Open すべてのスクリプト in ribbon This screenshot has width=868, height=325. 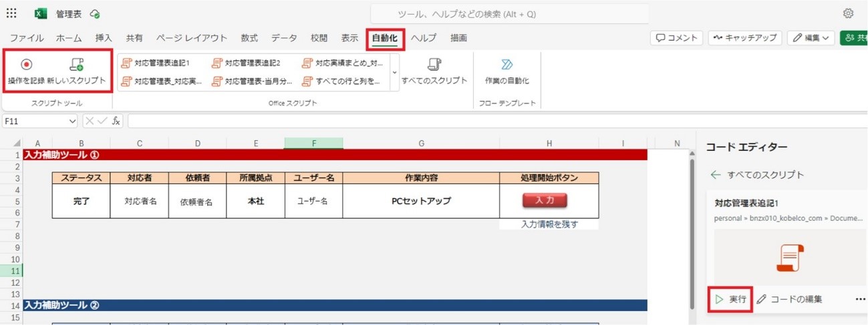pos(434,72)
